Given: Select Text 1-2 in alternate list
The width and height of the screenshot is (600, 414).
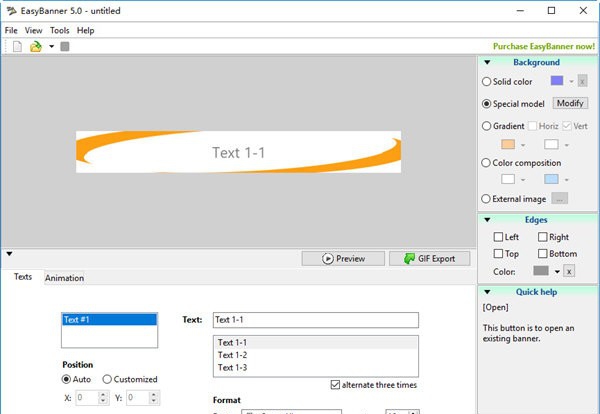Looking at the screenshot, I should [316, 355].
